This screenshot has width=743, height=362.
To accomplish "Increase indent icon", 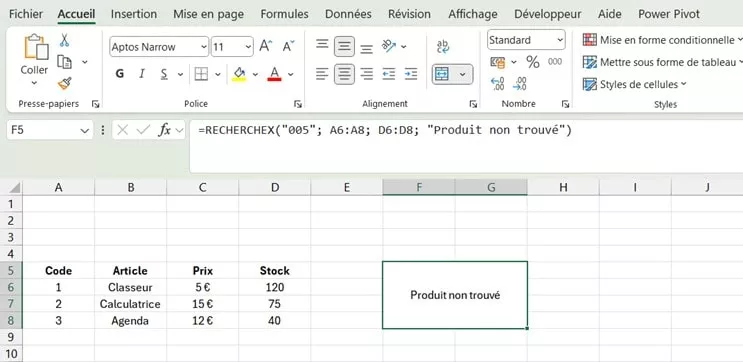I will click(x=411, y=74).
